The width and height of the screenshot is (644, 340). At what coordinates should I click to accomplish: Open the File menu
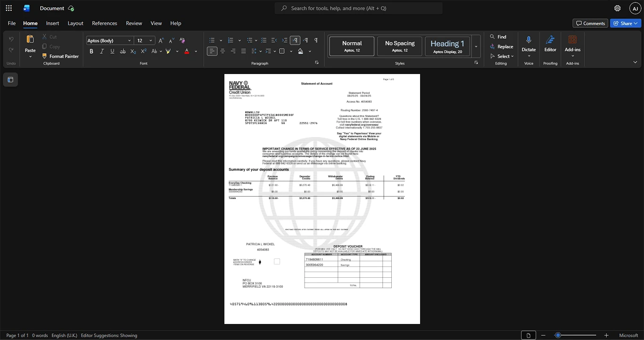coord(12,23)
